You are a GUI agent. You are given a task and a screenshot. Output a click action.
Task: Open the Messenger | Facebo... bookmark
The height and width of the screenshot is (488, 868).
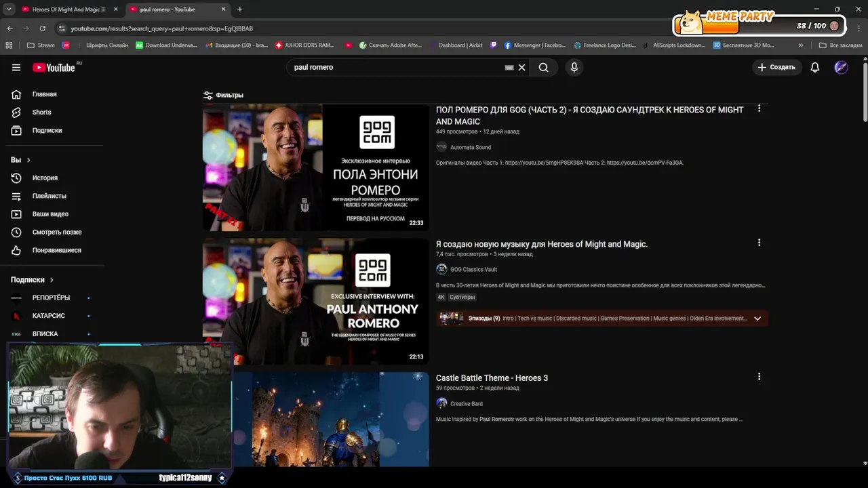pyautogui.click(x=535, y=45)
